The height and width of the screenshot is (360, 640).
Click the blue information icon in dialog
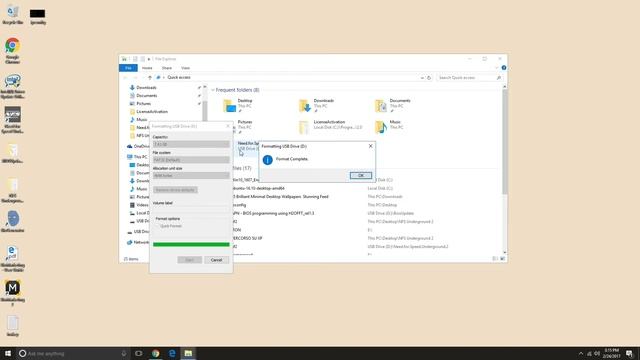(x=267, y=160)
